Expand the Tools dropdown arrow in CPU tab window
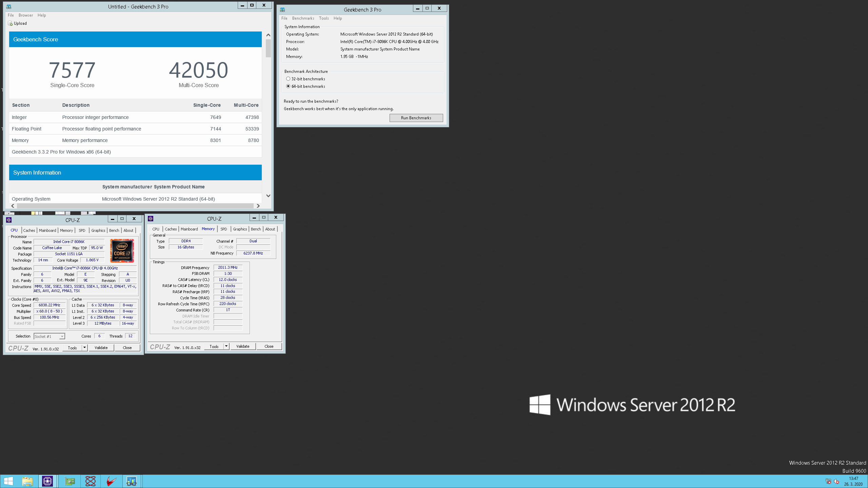 (84, 348)
